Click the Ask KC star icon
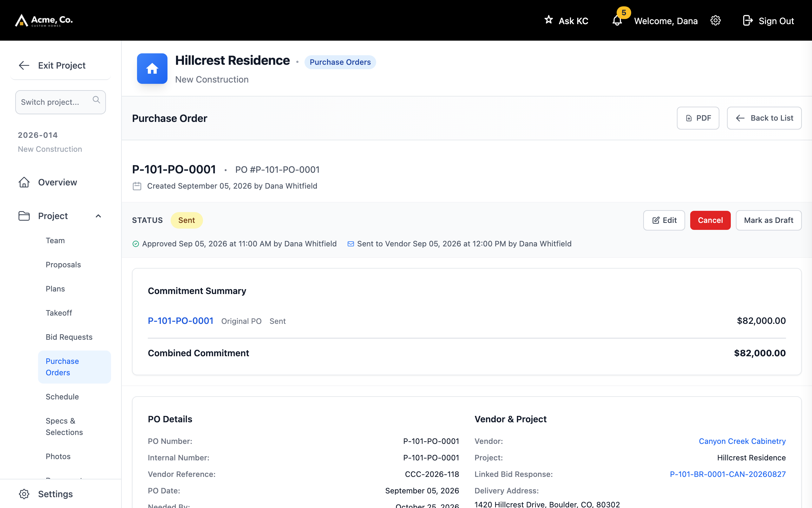The width and height of the screenshot is (812, 508). click(x=549, y=20)
